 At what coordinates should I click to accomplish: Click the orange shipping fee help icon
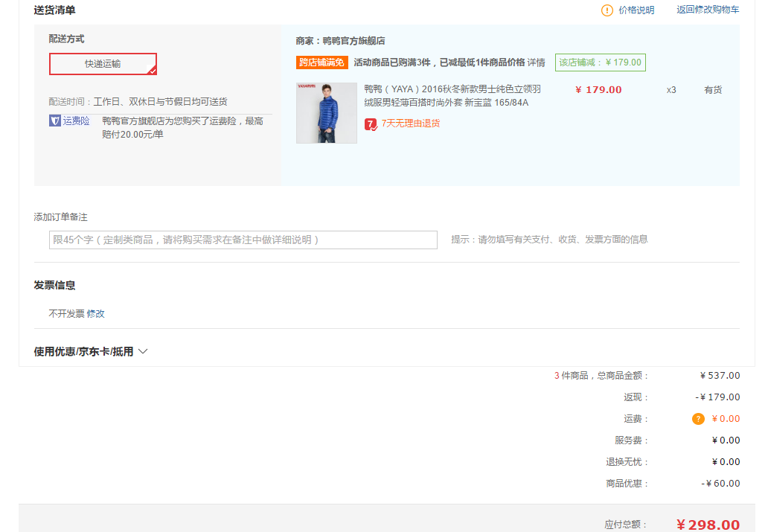tap(698, 419)
